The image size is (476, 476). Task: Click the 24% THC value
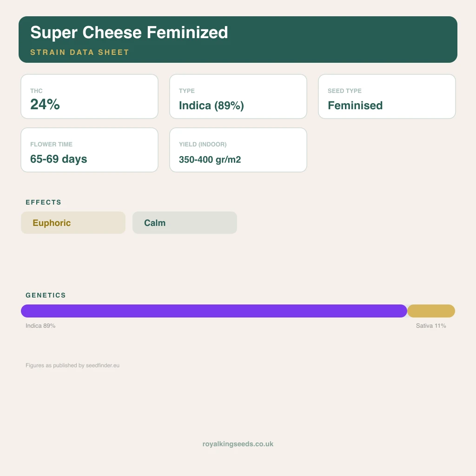pyautogui.click(x=45, y=105)
